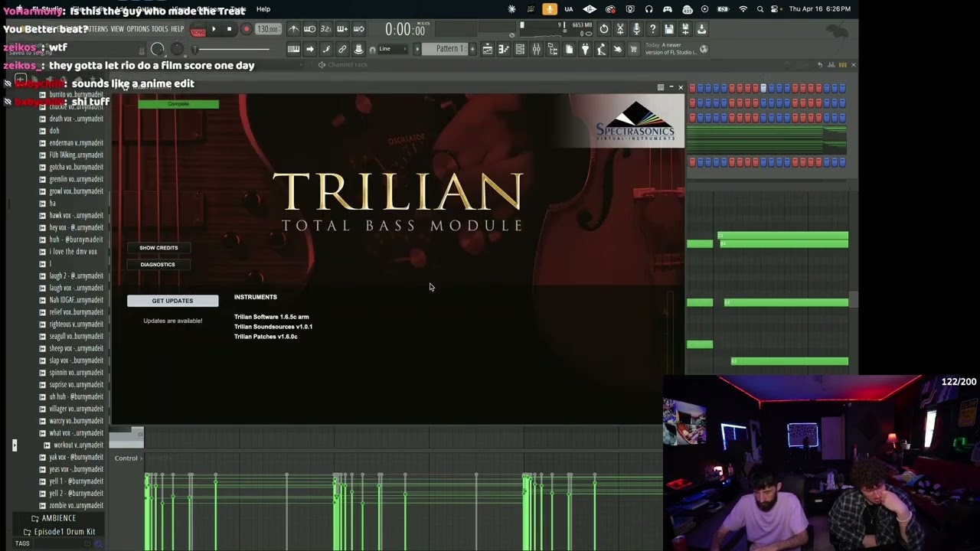
Task: Click the undo history icon
Action: [604, 29]
